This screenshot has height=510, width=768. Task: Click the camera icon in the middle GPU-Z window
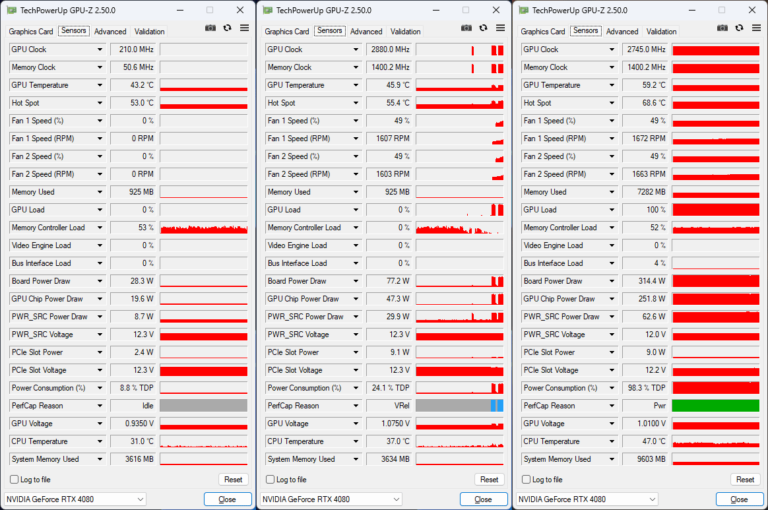466,29
